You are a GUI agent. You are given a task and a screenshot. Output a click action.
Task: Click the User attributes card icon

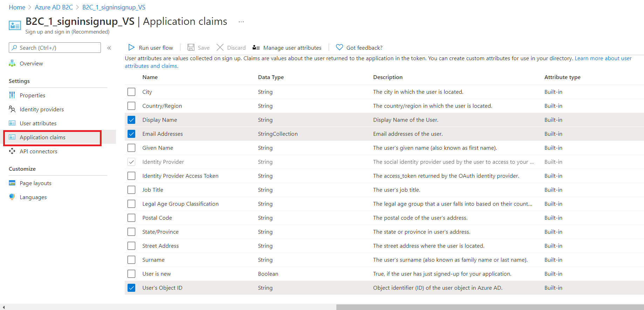[x=12, y=123]
